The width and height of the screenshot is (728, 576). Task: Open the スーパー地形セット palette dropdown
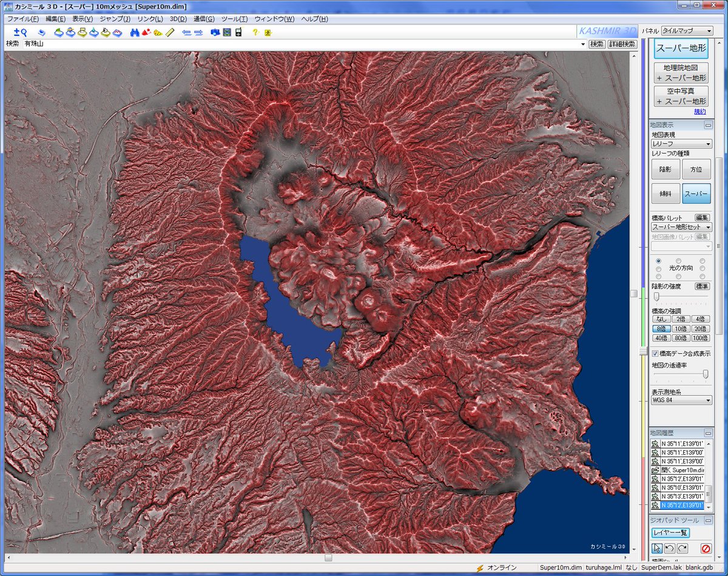click(681, 226)
